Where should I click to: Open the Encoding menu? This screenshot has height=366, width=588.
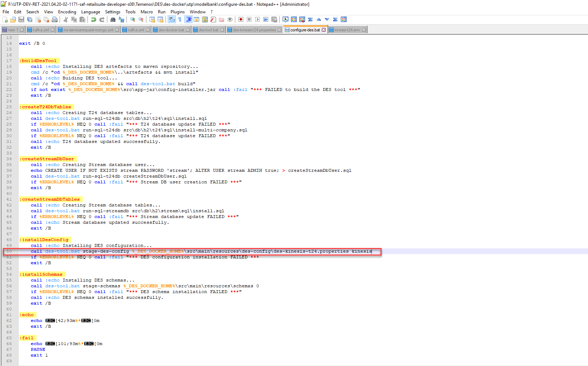(x=67, y=12)
